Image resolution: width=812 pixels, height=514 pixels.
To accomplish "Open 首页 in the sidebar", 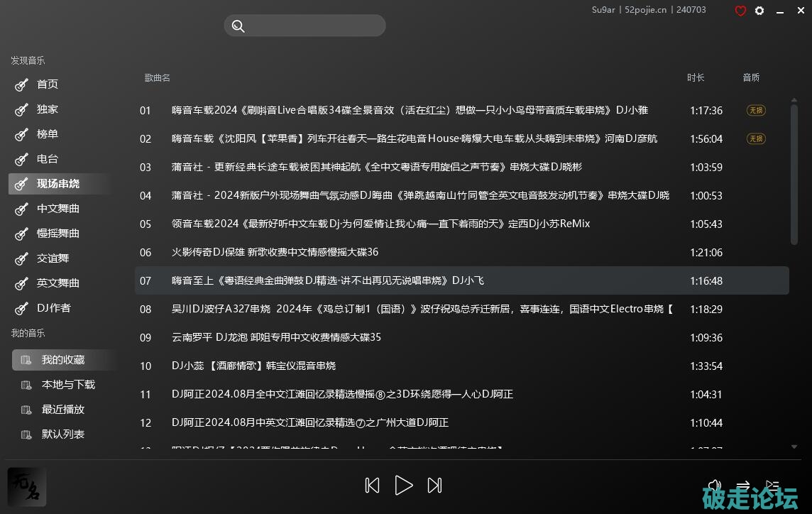I will click(48, 84).
